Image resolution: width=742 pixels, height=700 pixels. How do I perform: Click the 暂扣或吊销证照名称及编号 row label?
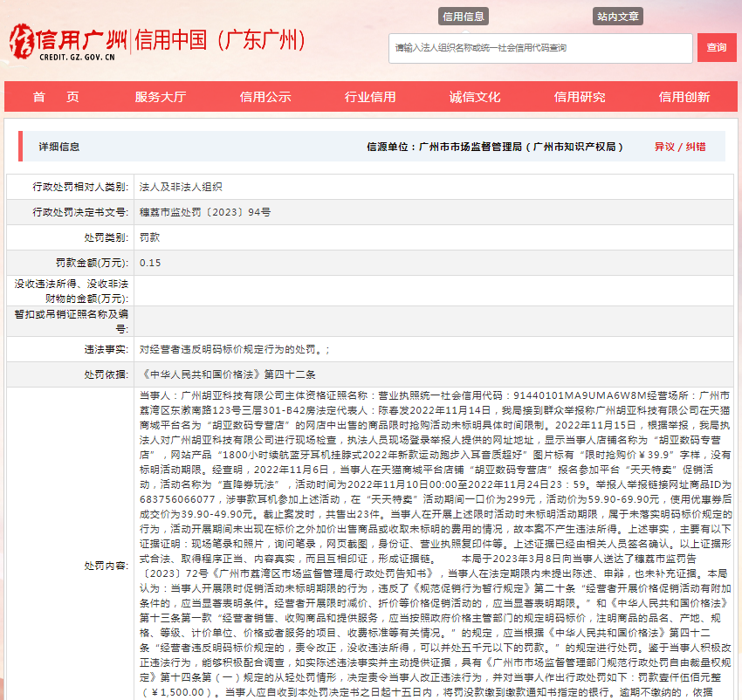[72, 321]
